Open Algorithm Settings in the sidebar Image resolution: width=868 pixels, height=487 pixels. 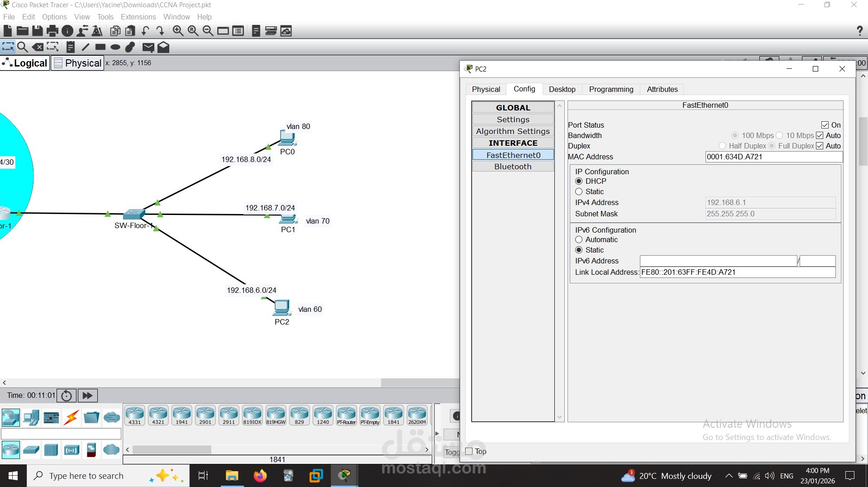pos(513,131)
